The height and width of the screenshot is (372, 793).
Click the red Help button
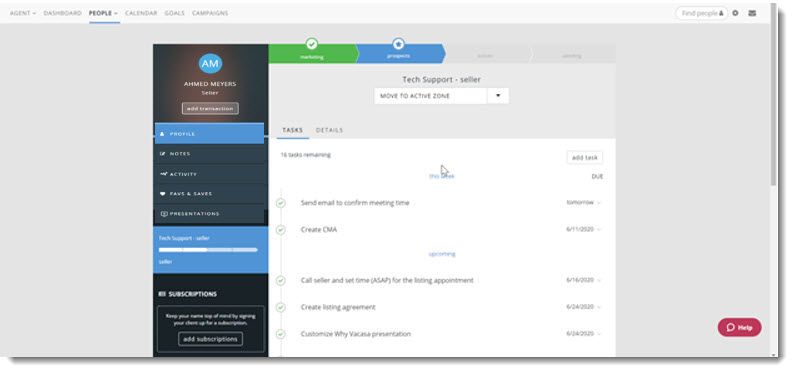point(739,327)
